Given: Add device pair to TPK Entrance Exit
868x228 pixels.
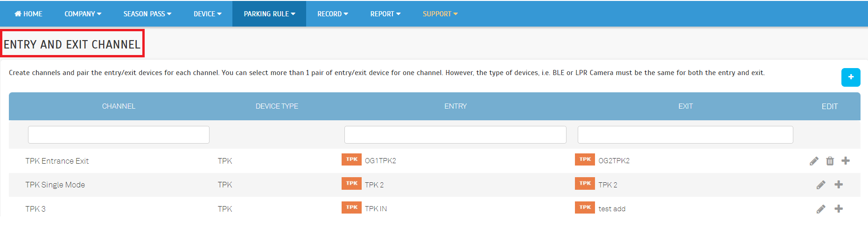Looking at the screenshot, I should point(846,161).
